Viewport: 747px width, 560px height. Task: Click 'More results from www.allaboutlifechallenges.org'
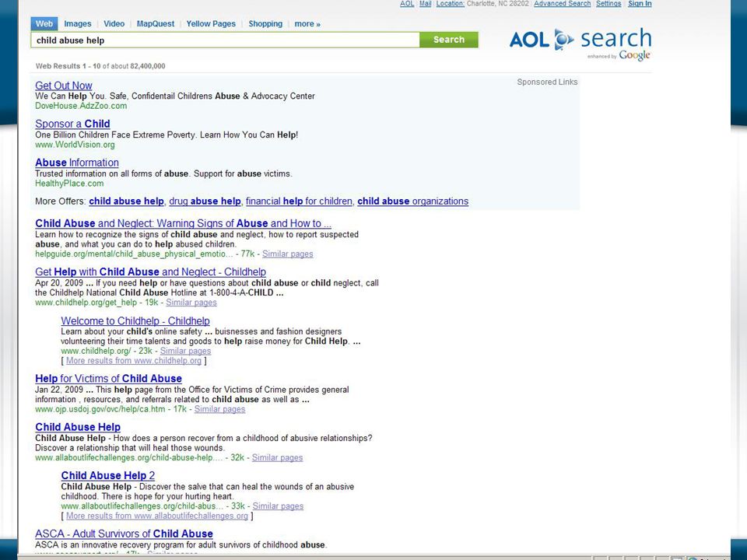(x=157, y=516)
